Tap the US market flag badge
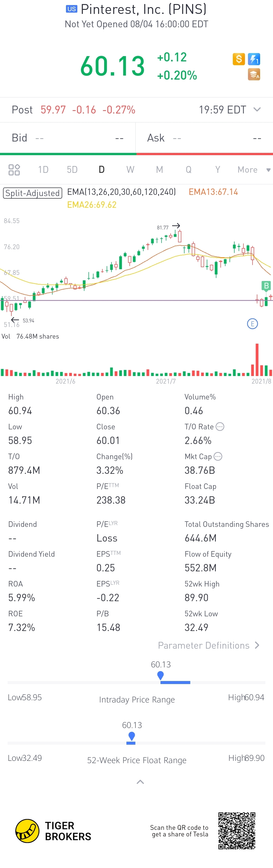This screenshot has height=868, width=273. (x=72, y=9)
